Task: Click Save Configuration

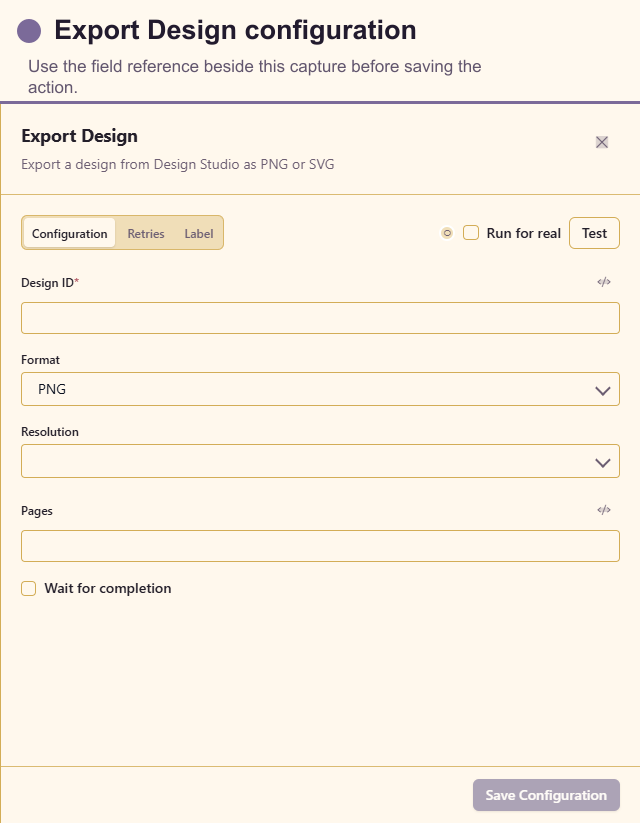Action: pos(546,795)
